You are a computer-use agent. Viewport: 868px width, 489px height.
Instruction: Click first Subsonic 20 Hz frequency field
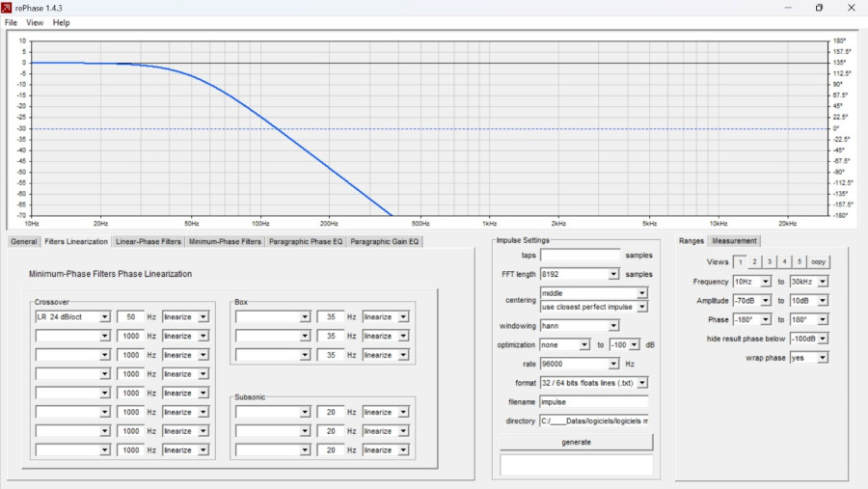[x=331, y=412]
